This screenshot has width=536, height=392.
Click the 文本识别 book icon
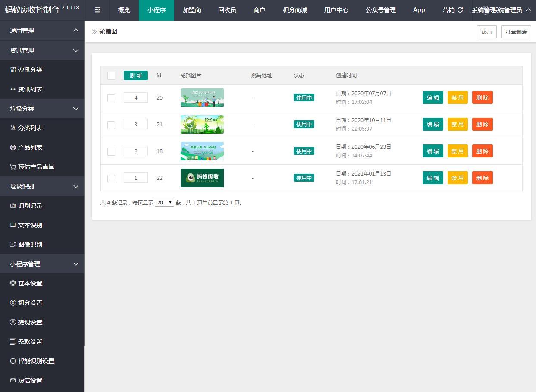(x=13, y=225)
